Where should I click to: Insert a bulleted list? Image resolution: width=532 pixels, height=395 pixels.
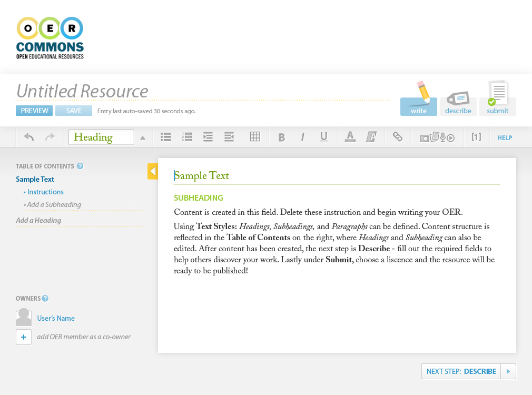click(x=166, y=137)
